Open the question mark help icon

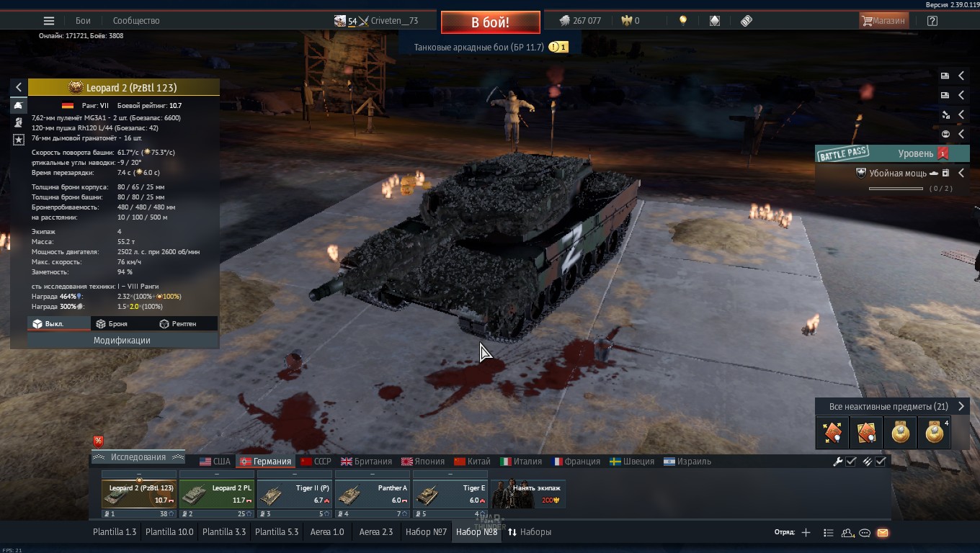[x=932, y=21]
